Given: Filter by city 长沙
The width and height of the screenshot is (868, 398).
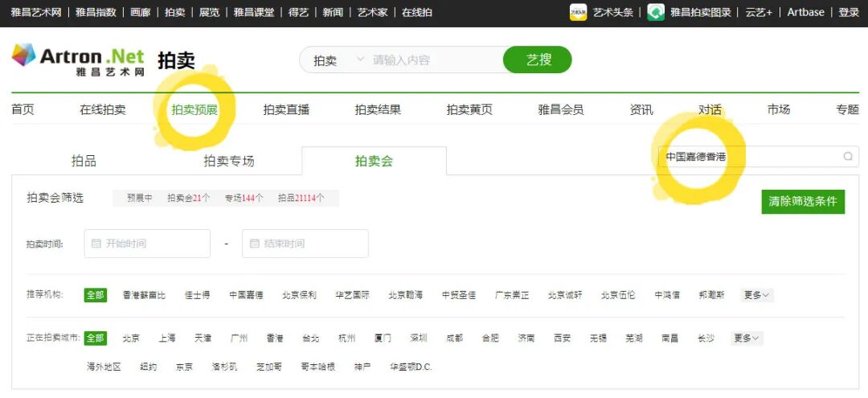Looking at the screenshot, I should click(706, 339).
